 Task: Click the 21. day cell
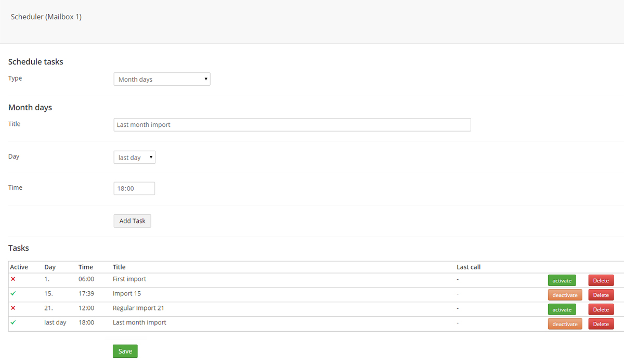pyautogui.click(x=48, y=308)
